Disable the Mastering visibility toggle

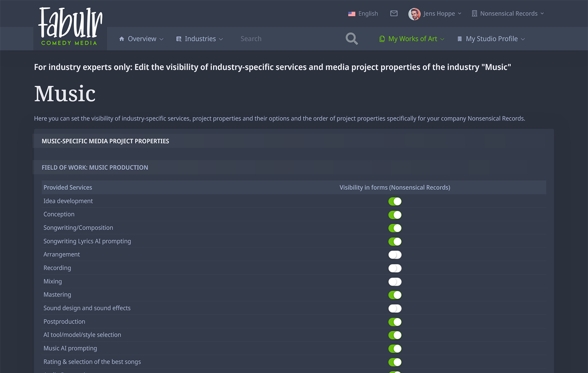pyautogui.click(x=395, y=295)
